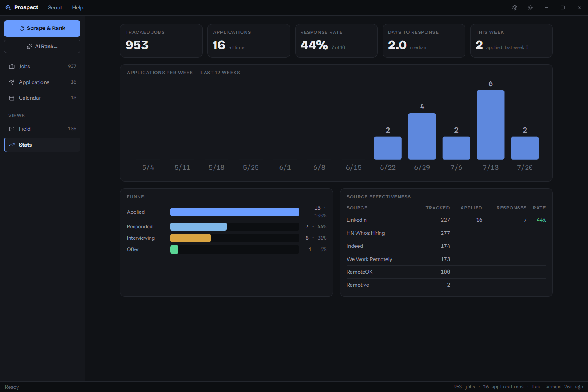Click the RATE column header
The width and height of the screenshot is (588, 392).
tap(539, 208)
